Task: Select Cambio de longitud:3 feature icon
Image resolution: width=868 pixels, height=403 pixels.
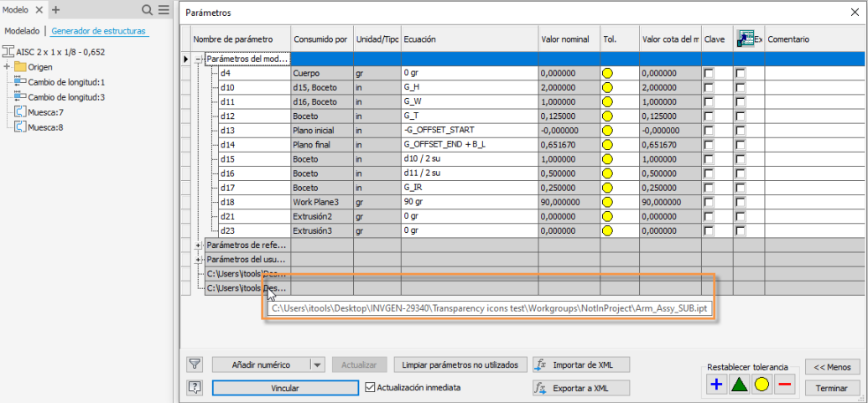Action: click(x=20, y=96)
